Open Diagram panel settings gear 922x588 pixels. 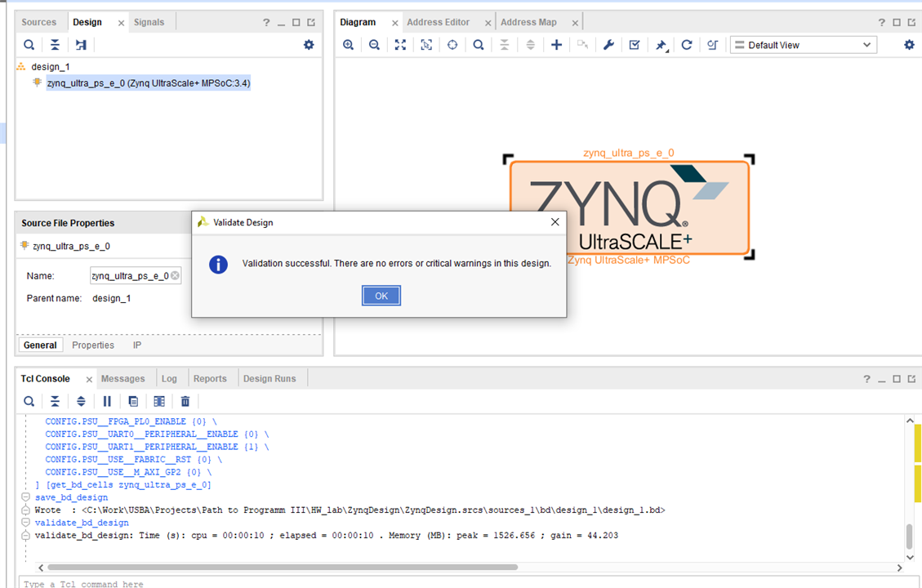click(909, 45)
